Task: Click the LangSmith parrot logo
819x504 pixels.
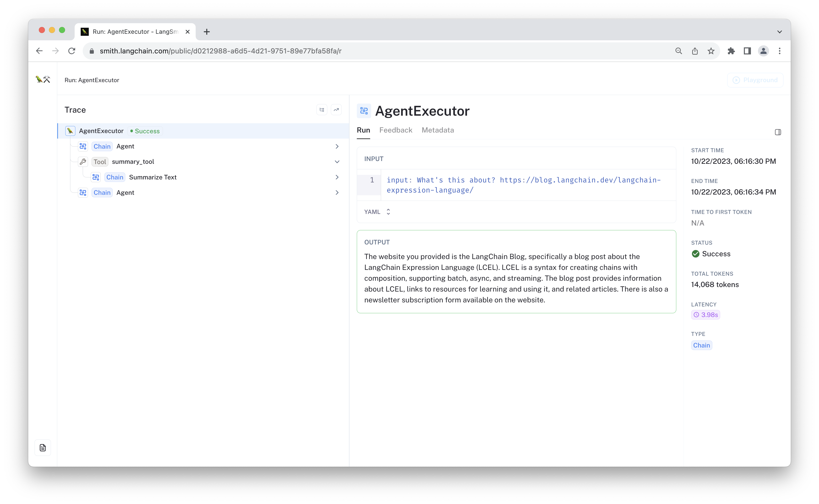Action: pyautogui.click(x=43, y=79)
